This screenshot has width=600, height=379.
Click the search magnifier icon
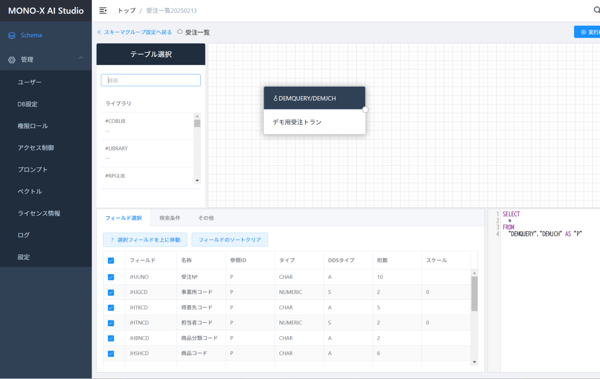pyautogui.click(x=597, y=10)
